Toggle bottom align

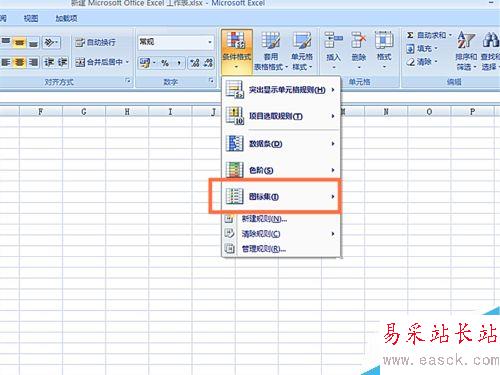pyautogui.click(x=33, y=42)
